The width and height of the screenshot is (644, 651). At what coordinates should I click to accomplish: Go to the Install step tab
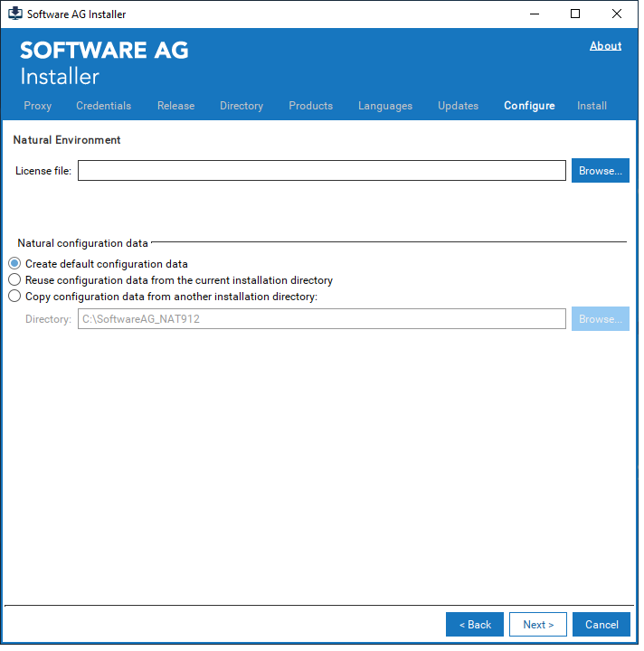592,106
